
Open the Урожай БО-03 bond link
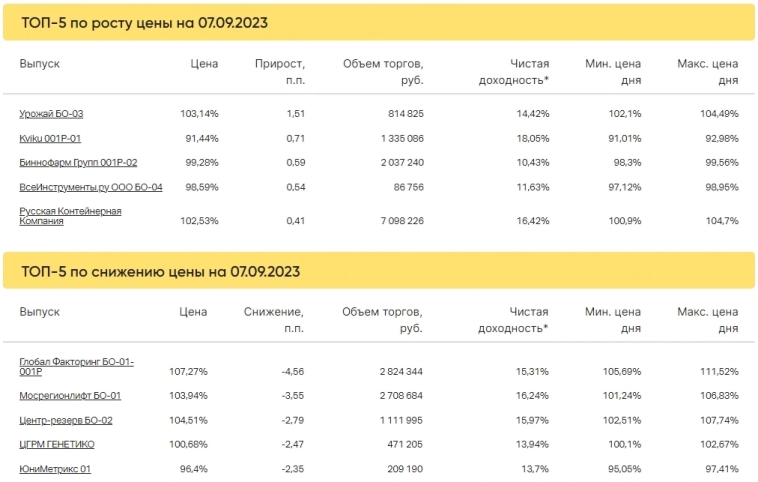pyautogui.click(x=51, y=114)
